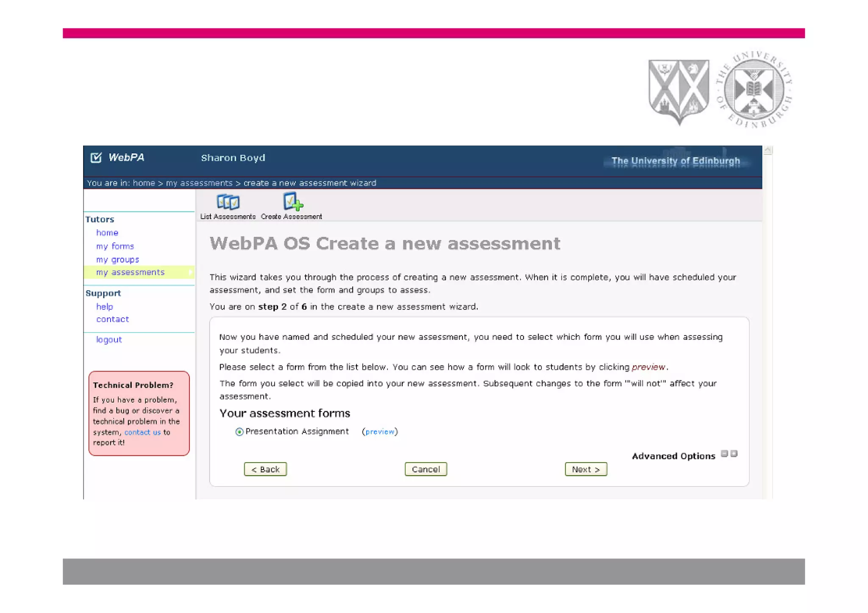Log out using the logout link
This screenshot has height=613, width=868.
(x=109, y=339)
